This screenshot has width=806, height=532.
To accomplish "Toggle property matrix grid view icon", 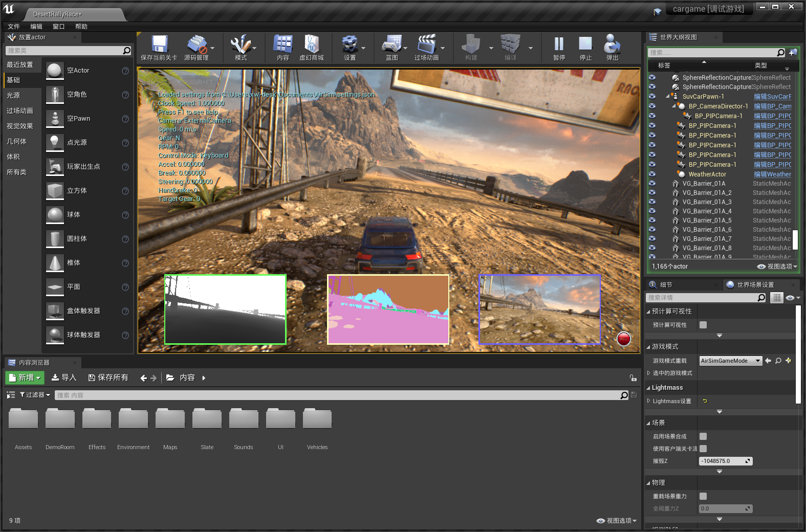I will [777, 298].
